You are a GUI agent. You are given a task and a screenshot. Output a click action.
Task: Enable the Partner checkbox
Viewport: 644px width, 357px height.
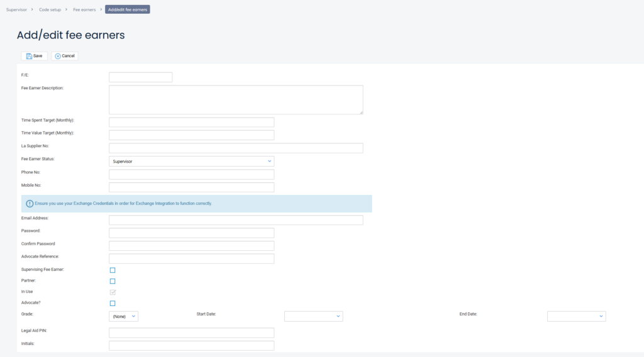pos(113,281)
